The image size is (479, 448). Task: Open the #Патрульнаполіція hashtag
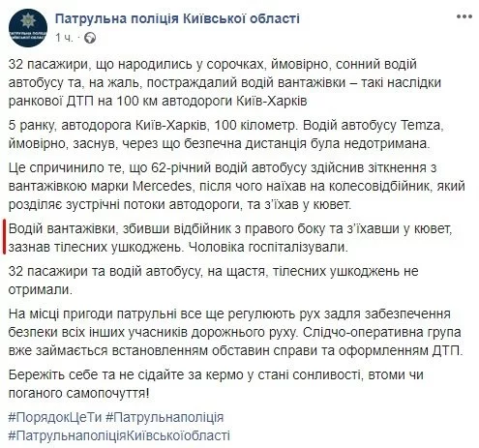click(x=165, y=417)
